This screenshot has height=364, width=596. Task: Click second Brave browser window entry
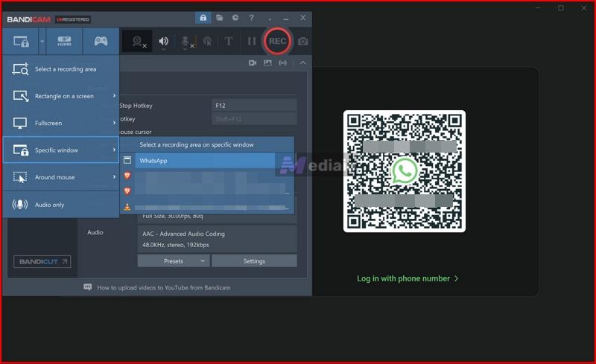(x=208, y=191)
